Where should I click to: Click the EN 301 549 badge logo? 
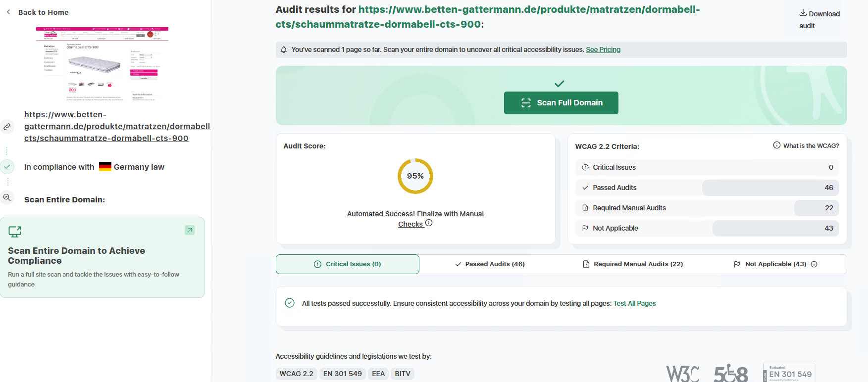789,373
